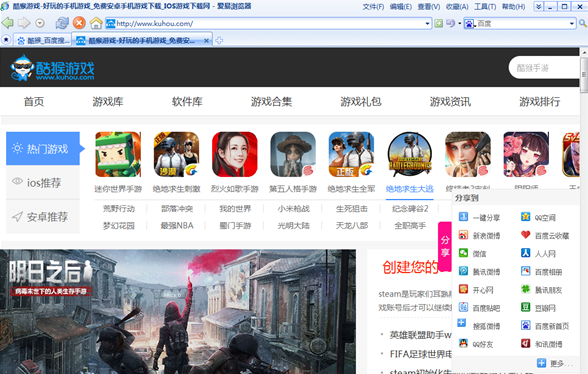
Task: Click the magnifier search icon
Action: [x=583, y=24]
